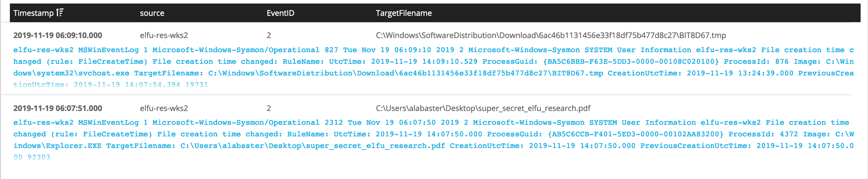
Task: Select the 06:09:10.000 timestamp cell
Action: 58,35
